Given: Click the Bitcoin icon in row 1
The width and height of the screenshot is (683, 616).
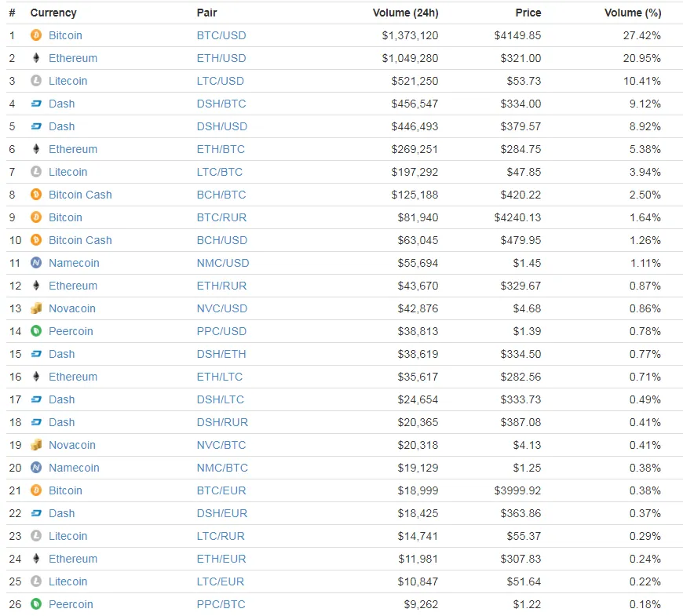Looking at the screenshot, I should click(36, 35).
